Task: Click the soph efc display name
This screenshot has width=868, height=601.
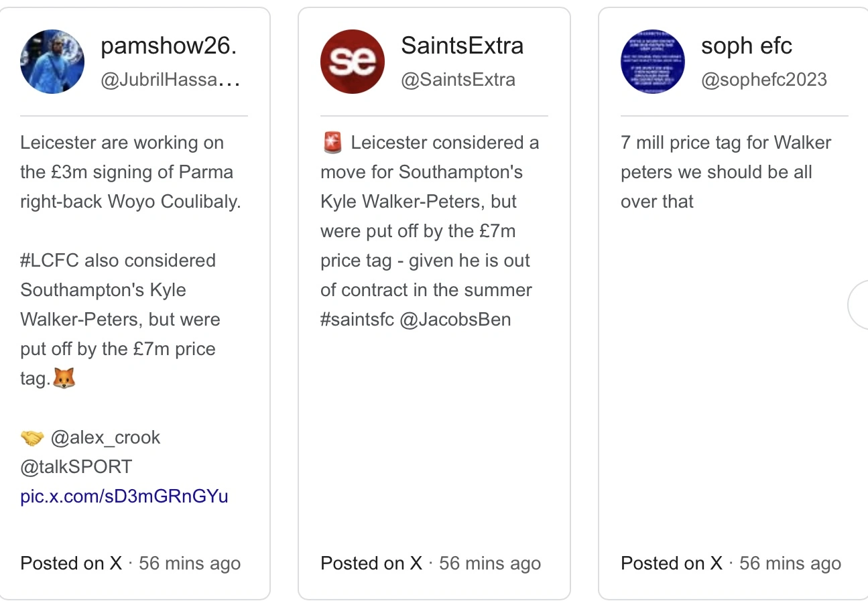Action: pos(746,46)
